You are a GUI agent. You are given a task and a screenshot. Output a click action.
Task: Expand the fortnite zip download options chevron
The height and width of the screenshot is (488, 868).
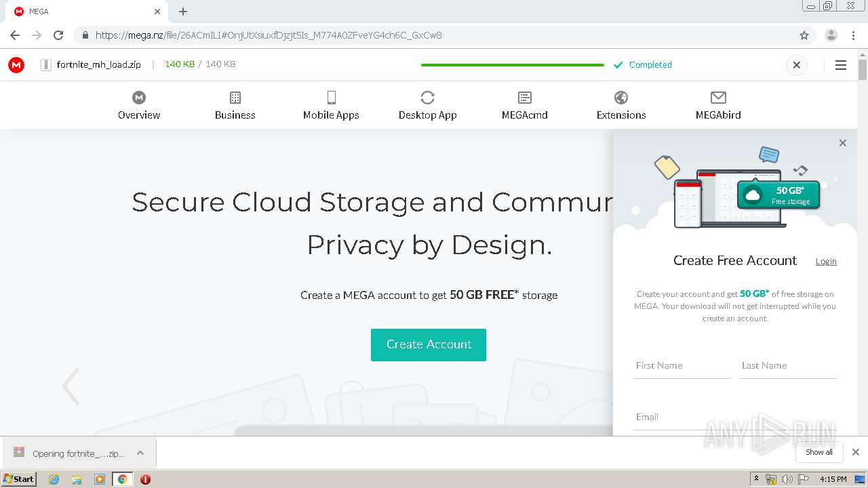pyautogui.click(x=140, y=453)
